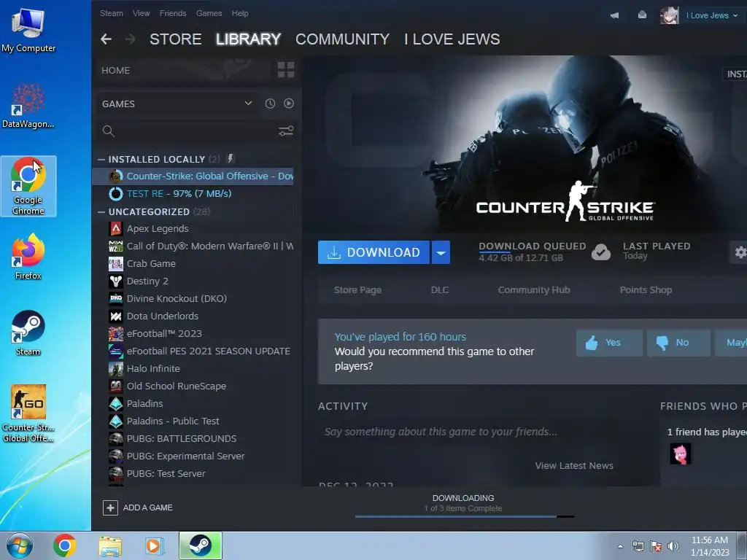The image size is (747, 560).
Task: Show recent games clock filter
Action: [x=270, y=104]
